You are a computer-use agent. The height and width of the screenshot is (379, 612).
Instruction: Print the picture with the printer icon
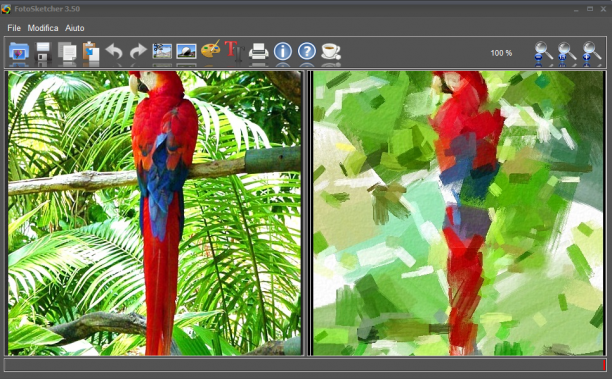(258, 52)
